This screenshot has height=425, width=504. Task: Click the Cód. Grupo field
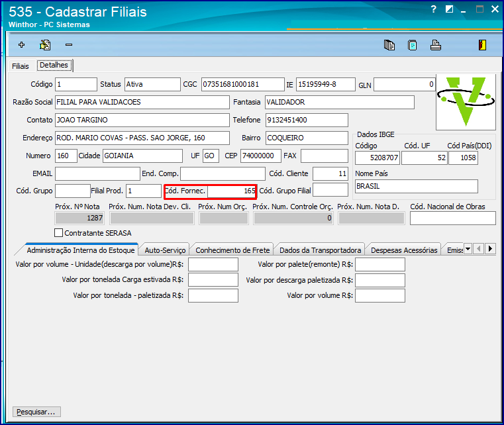[73, 191]
